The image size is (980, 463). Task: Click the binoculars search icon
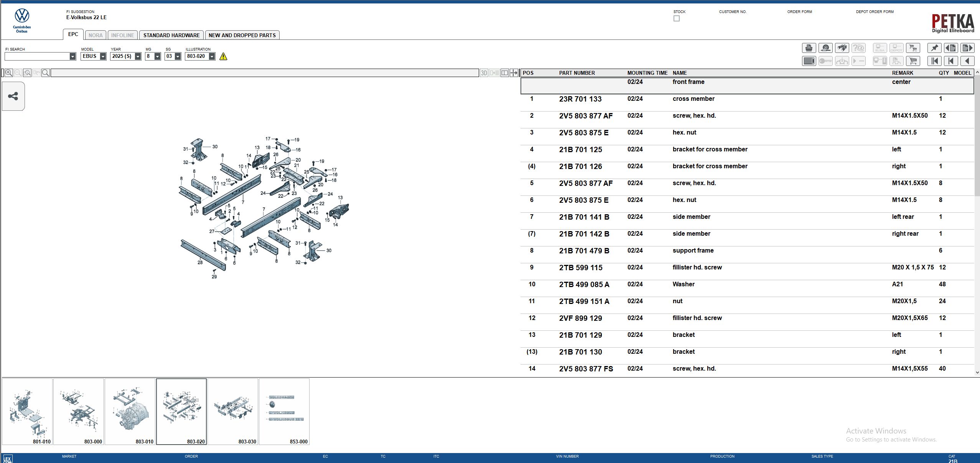pos(842,48)
